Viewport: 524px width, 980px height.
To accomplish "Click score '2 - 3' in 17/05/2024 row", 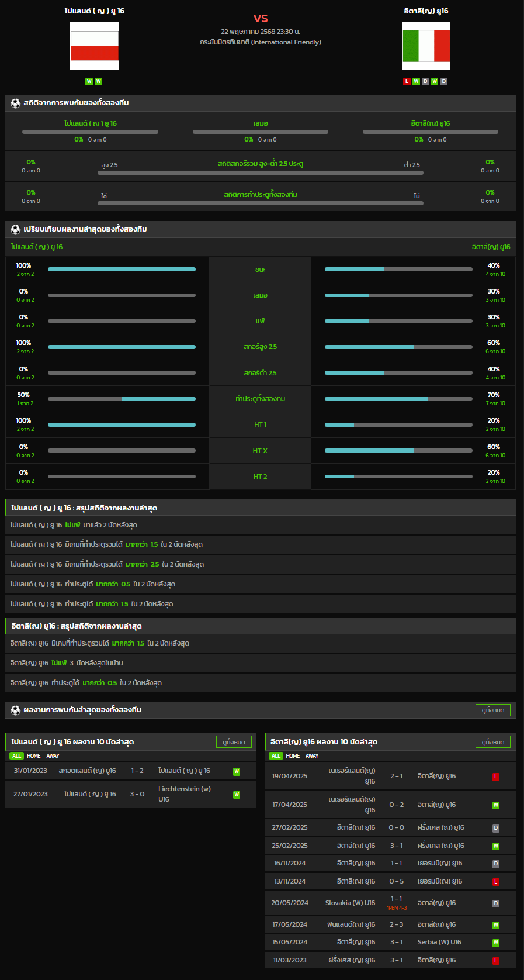I will click(x=397, y=924).
